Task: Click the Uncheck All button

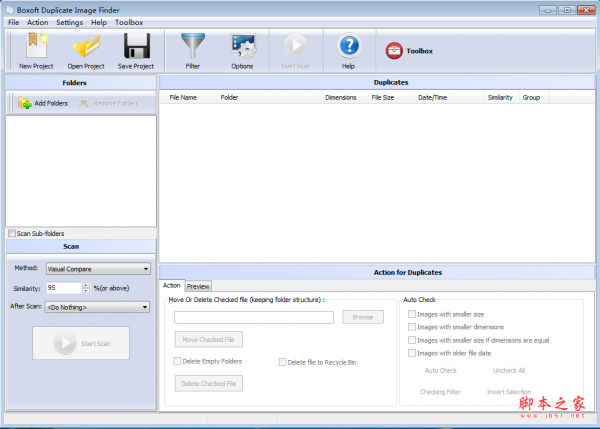Action: coord(509,370)
